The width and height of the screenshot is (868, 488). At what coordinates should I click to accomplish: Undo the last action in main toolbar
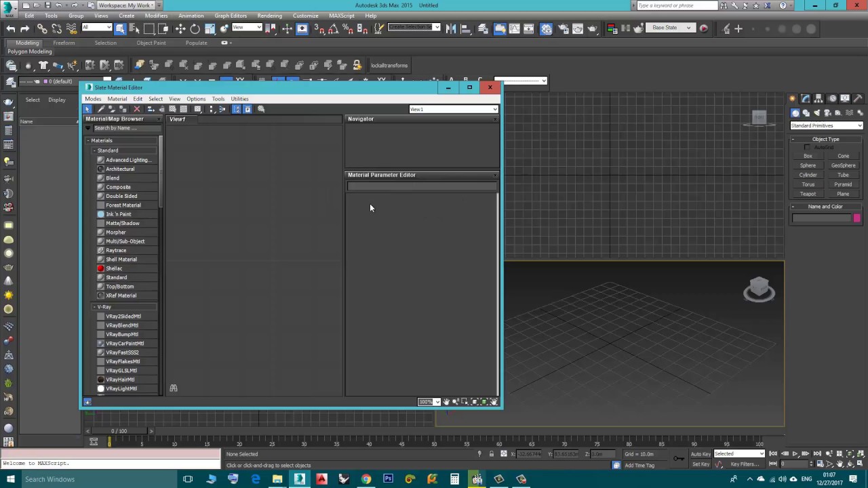[10, 28]
